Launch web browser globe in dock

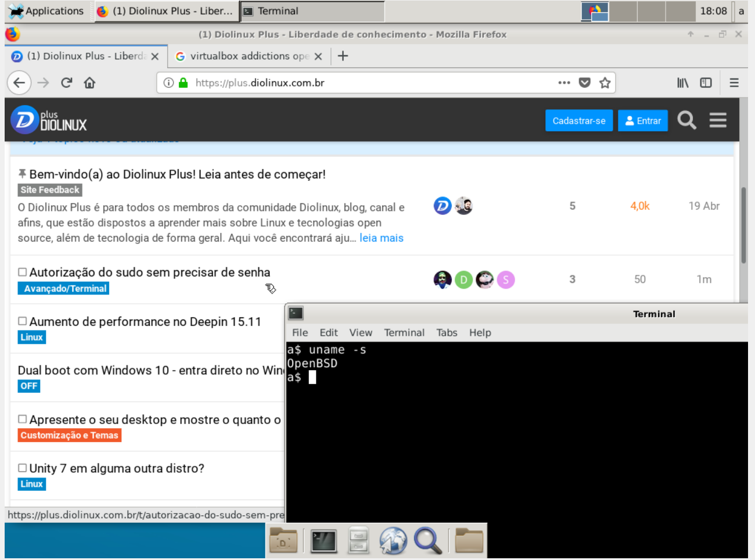[393, 541]
